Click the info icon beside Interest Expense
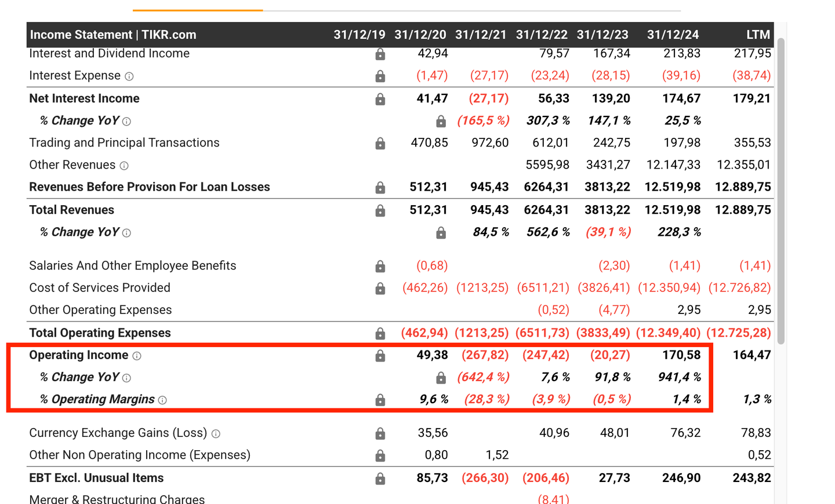This screenshot has height=504, width=835. click(x=129, y=76)
